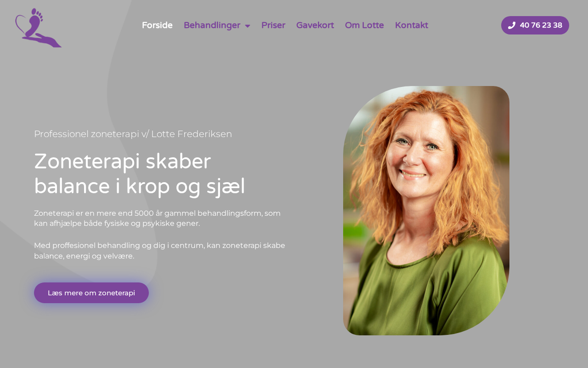Navigate to the Kontakt page
Image resolution: width=588 pixels, height=368 pixels.
[412, 25]
